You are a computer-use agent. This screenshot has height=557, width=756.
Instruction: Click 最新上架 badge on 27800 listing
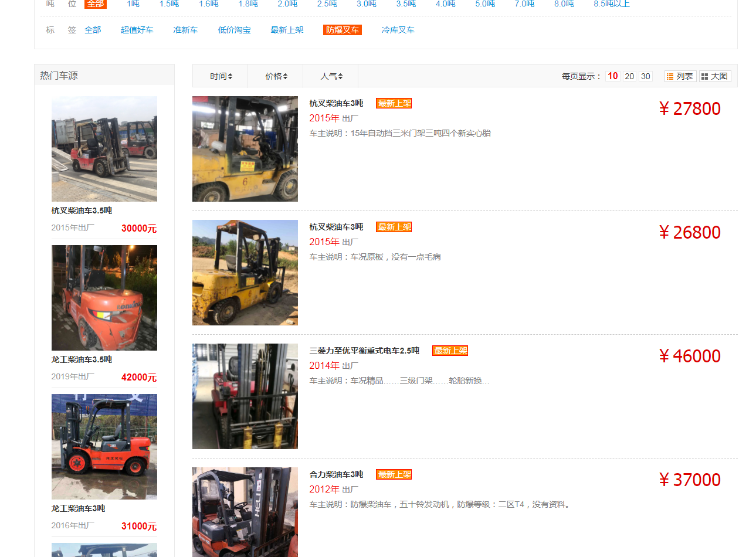pos(394,103)
